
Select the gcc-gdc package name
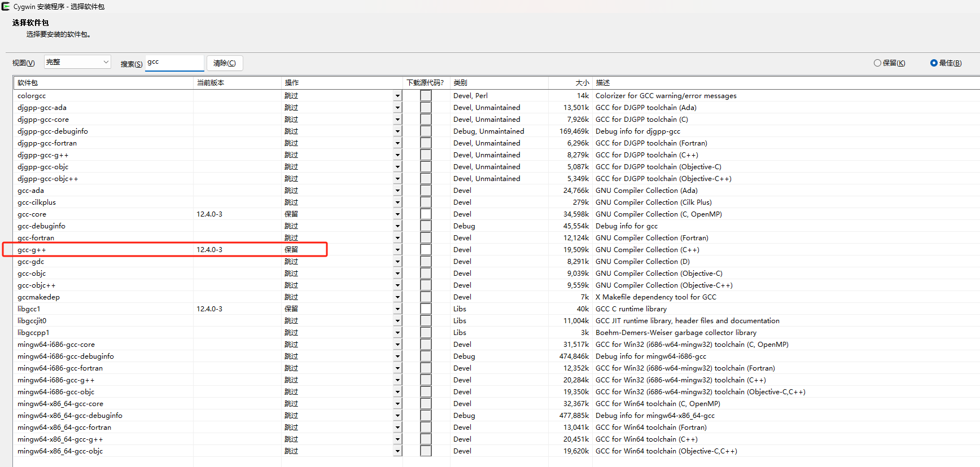30,262
